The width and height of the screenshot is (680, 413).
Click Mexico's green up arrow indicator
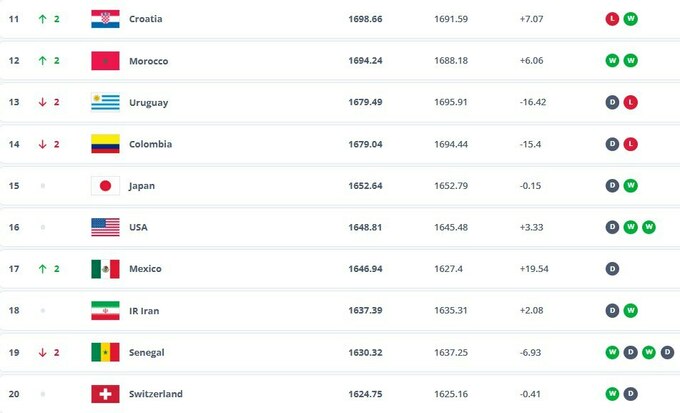coord(43,269)
